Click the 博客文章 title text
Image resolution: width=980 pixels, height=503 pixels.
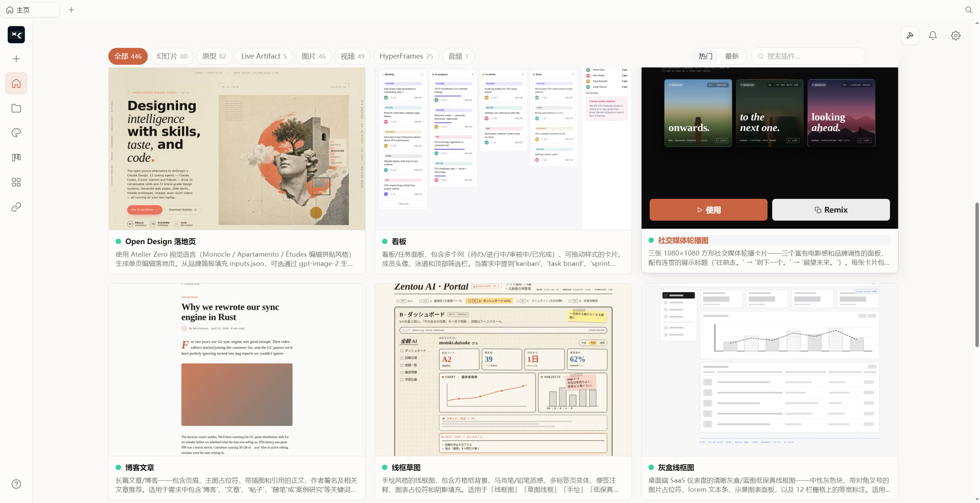(x=140, y=467)
